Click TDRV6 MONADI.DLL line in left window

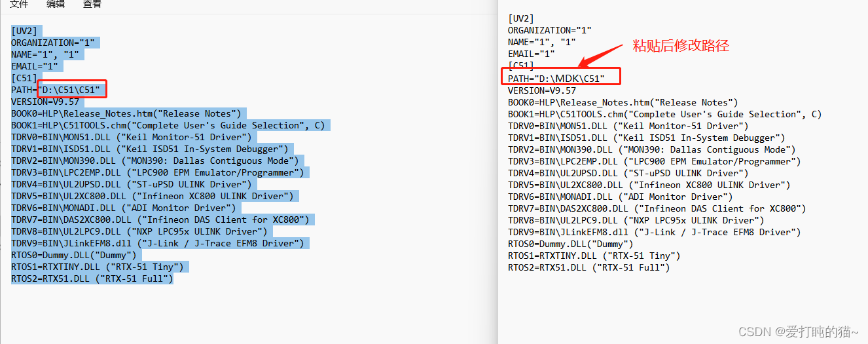[x=123, y=208]
